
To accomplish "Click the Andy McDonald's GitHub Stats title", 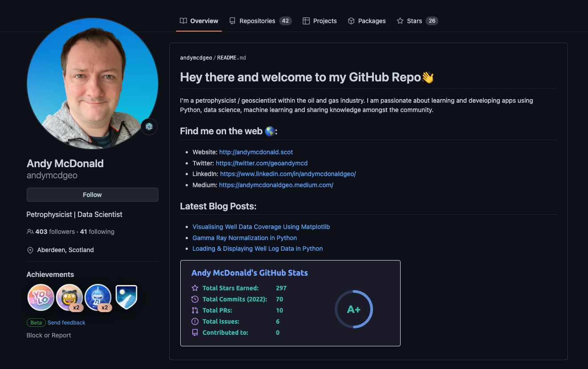I will (x=250, y=273).
